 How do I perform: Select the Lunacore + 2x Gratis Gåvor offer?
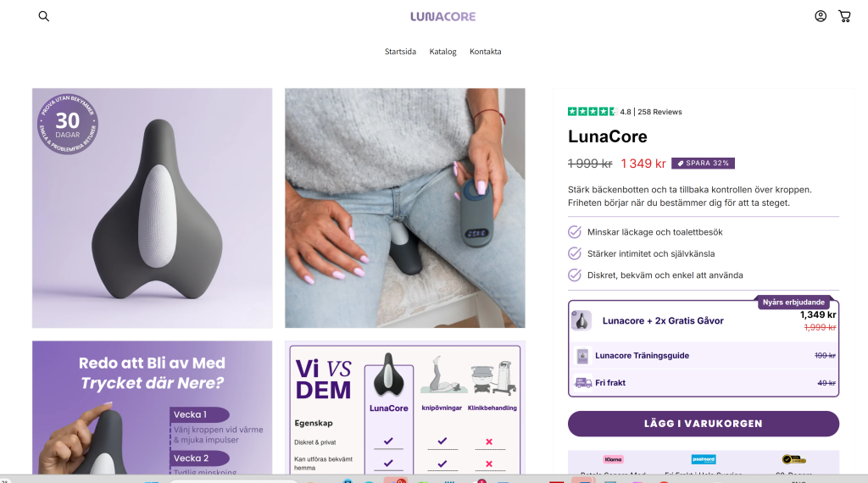click(704, 321)
